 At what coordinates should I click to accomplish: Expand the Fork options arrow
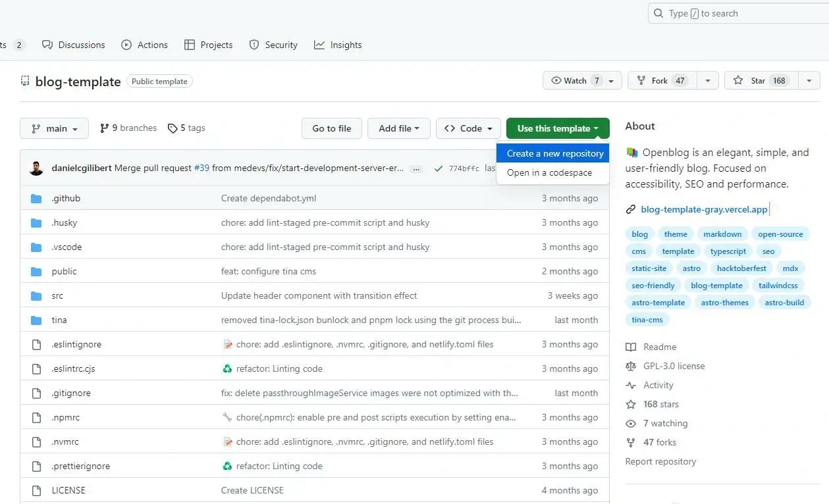(707, 80)
